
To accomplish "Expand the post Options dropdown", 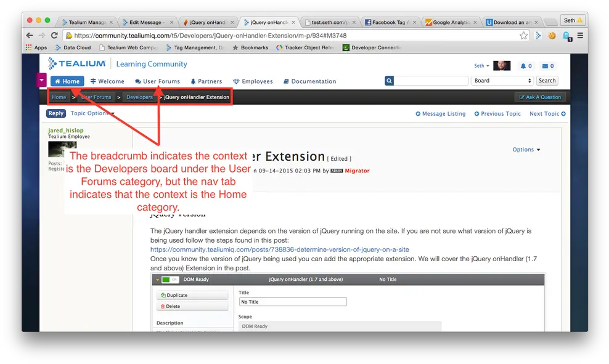I will tap(526, 150).
